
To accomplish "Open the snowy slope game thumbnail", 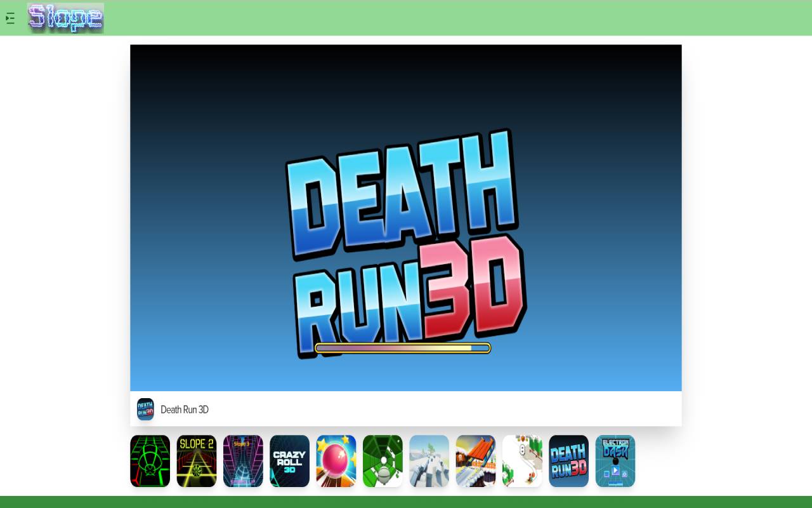I will click(429, 461).
